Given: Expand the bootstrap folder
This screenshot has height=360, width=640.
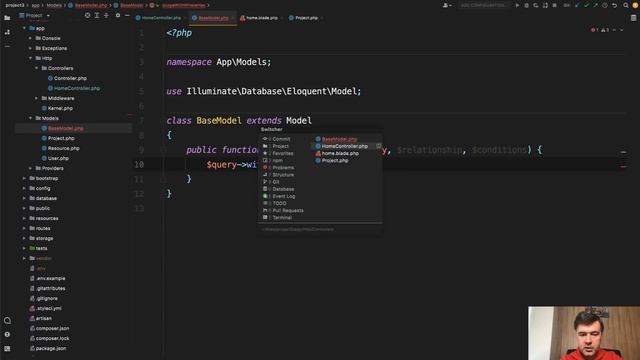Looking at the screenshot, I should coord(24,178).
